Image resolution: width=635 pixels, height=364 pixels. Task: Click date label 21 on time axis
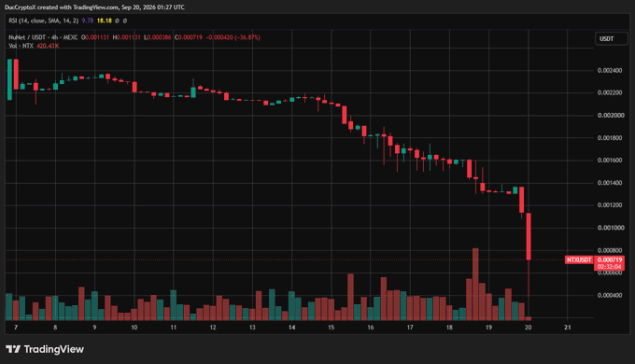click(x=568, y=328)
